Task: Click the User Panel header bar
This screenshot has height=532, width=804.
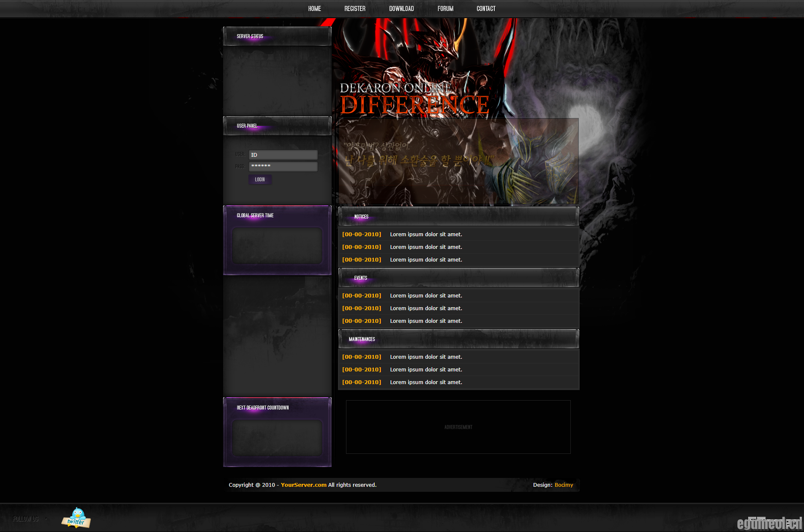Action: point(248,125)
